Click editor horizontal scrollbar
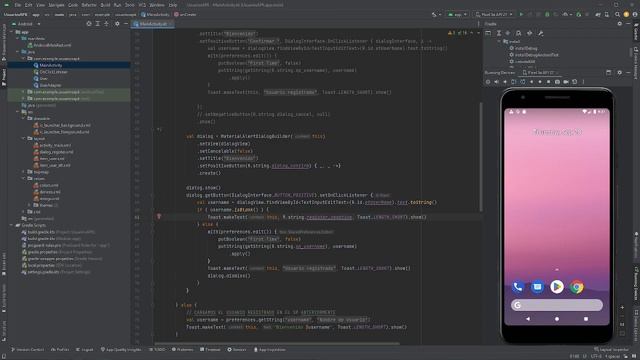Image resolution: width=640 pixels, height=360 pixels. click(x=277, y=344)
